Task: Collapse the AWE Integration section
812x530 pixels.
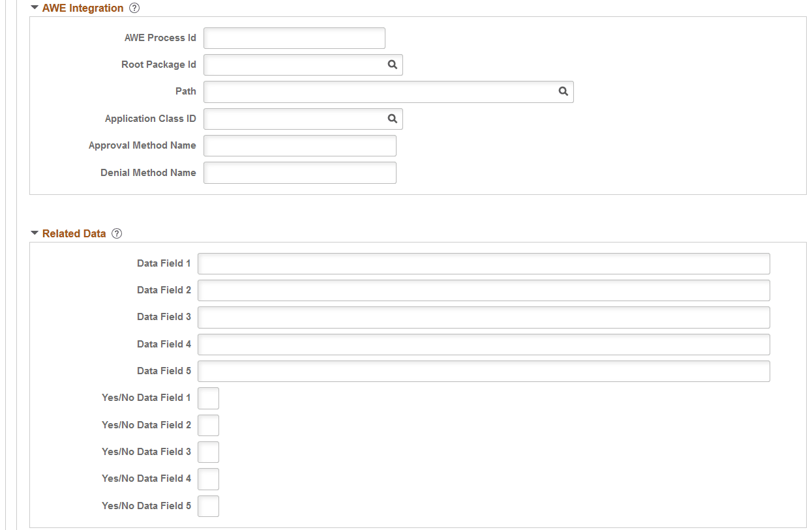Action: [x=34, y=7]
